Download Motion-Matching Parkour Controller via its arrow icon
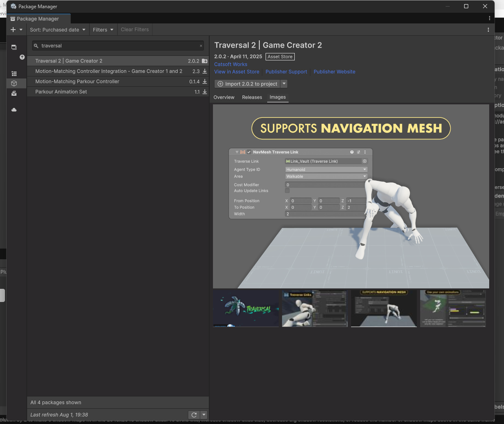 click(x=205, y=81)
